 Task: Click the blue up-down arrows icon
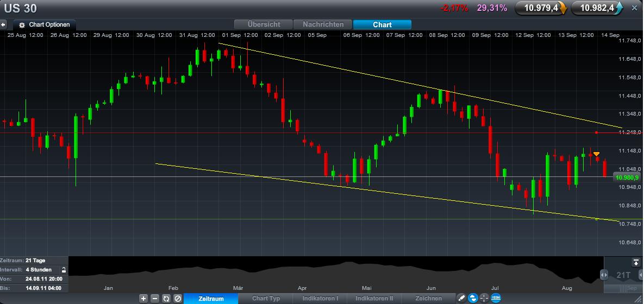[473, 298]
